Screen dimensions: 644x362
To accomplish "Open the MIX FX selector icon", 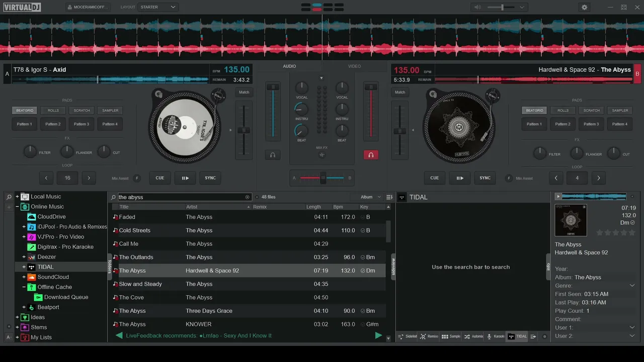I will coord(322,155).
